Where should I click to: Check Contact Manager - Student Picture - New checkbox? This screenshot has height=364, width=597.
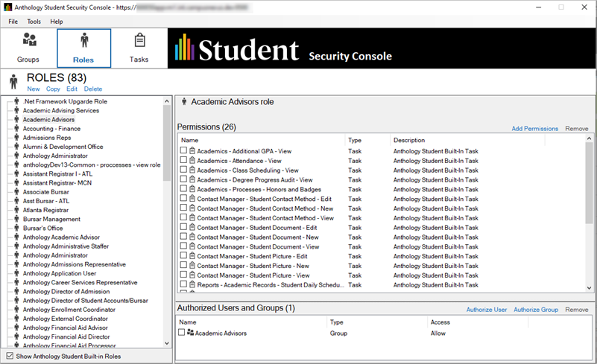[183, 265]
